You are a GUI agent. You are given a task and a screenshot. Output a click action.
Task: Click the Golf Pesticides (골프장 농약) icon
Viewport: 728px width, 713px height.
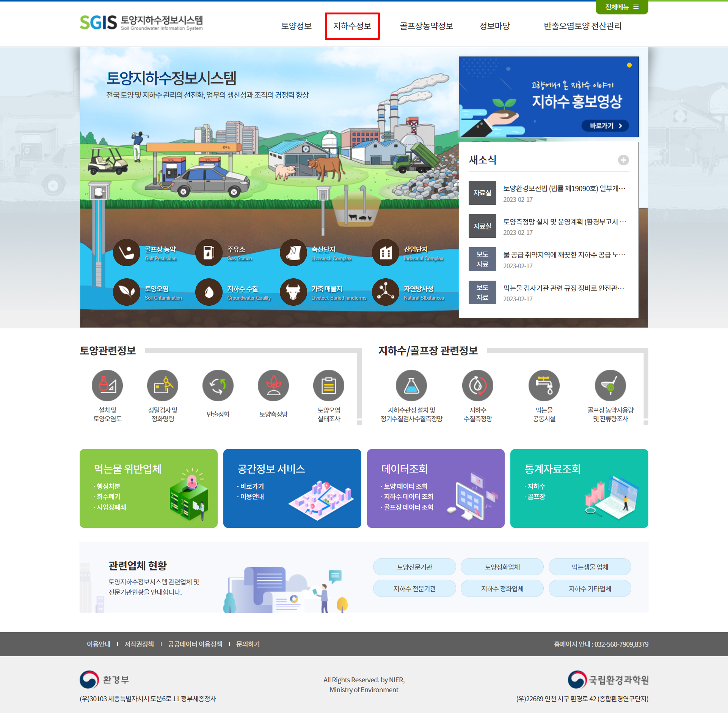click(x=127, y=253)
